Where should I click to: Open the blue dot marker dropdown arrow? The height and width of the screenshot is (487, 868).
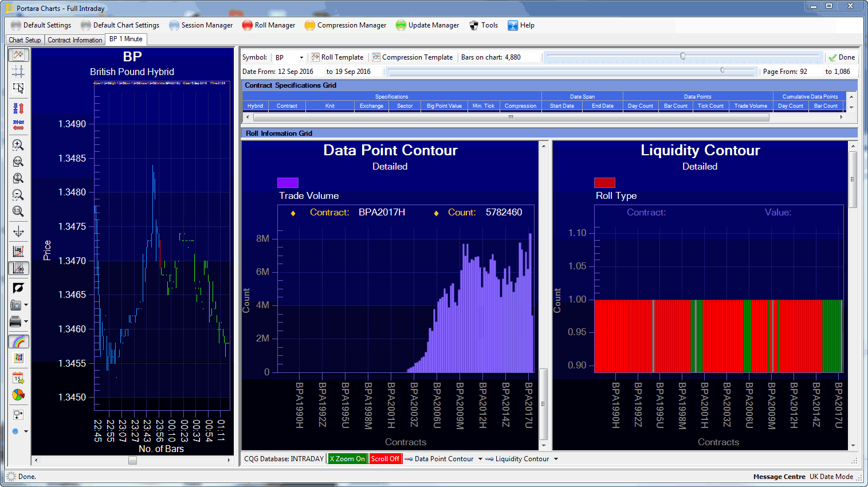tap(26, 431)
